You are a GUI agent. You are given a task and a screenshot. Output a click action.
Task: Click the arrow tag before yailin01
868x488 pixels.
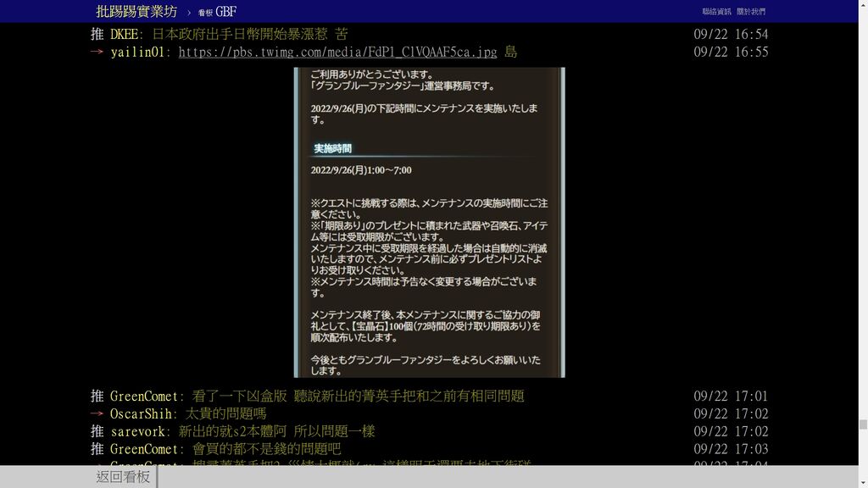click(x=97, y=52)
